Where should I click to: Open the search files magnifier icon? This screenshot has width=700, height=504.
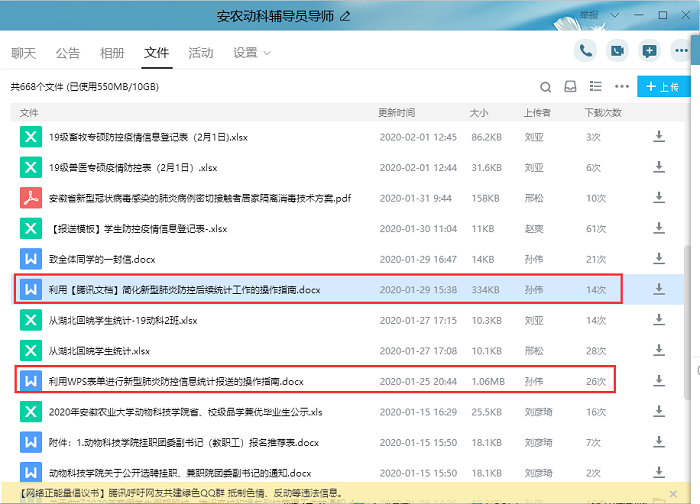tap(545, 87)
